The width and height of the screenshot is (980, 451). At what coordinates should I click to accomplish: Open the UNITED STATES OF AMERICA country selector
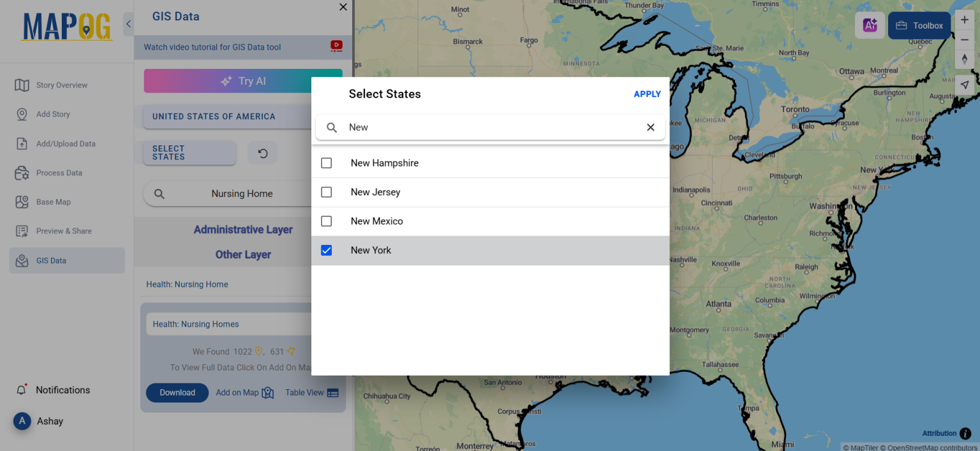[x=214, y=117]
